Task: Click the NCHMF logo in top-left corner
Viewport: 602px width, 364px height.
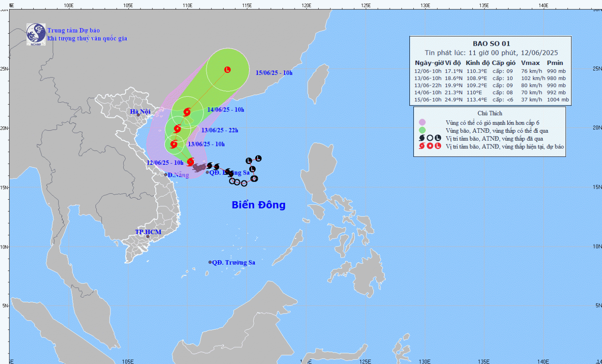Action: coord(36,34)
